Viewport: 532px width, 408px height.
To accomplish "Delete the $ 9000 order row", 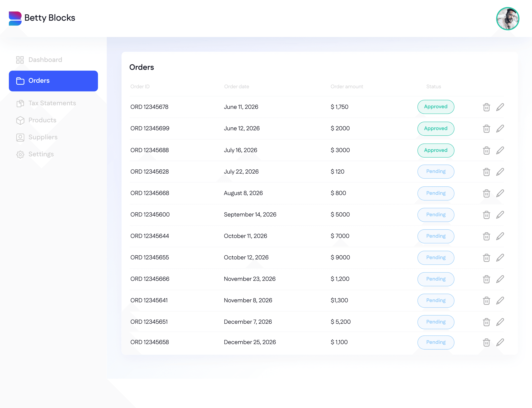I will pos(486,258).
